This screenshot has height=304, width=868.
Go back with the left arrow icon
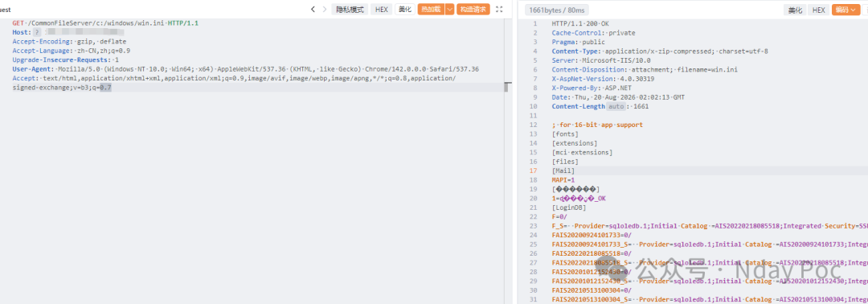click(313, 10)
